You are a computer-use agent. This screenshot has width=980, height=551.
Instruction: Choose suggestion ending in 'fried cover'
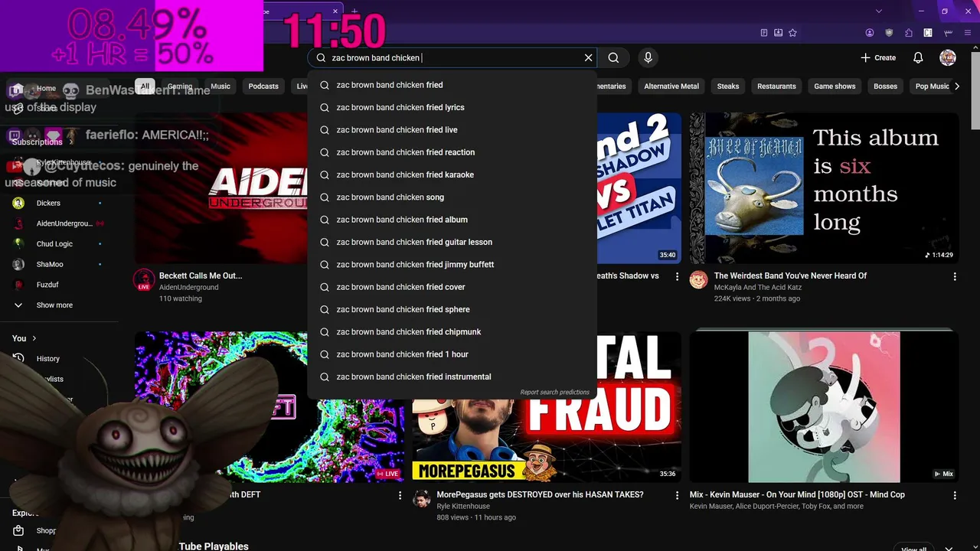pos(452,287)
